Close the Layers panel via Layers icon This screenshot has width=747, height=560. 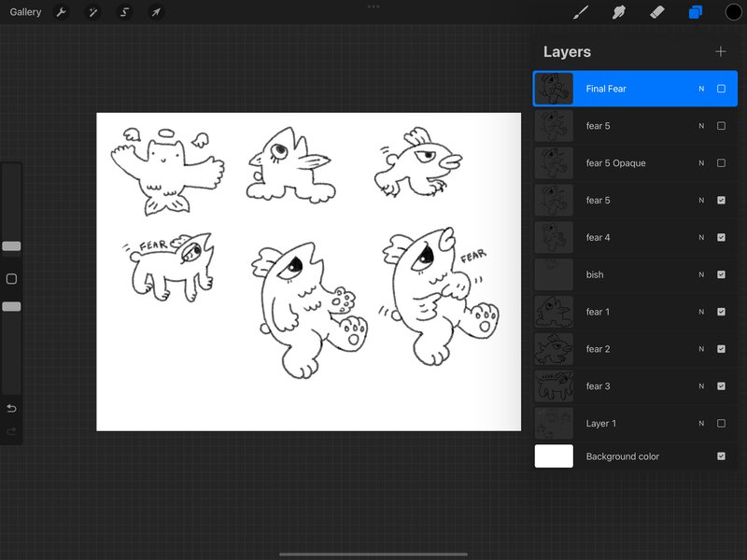[695, 12]
